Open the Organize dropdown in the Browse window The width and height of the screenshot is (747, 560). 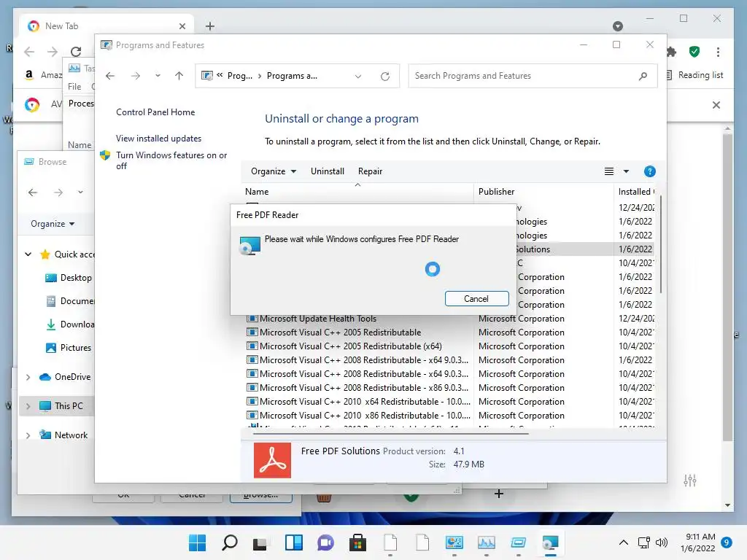[53, 224]
